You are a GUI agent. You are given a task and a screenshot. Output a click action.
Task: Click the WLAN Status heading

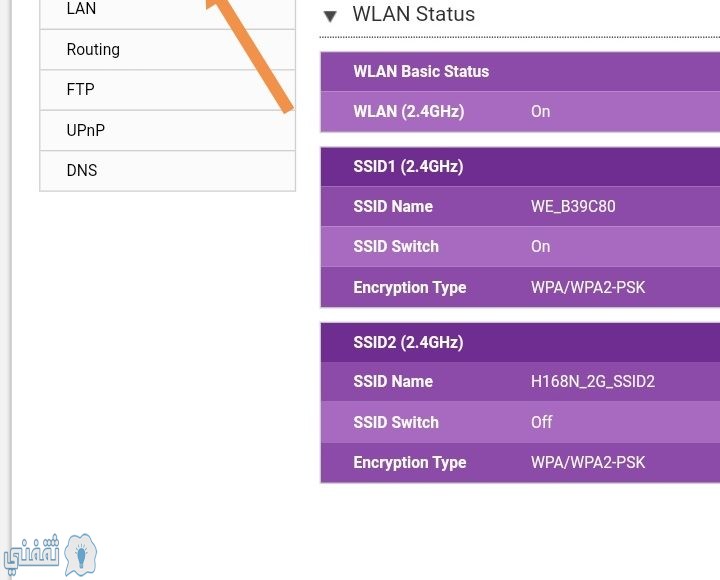[x=413, y=14]
